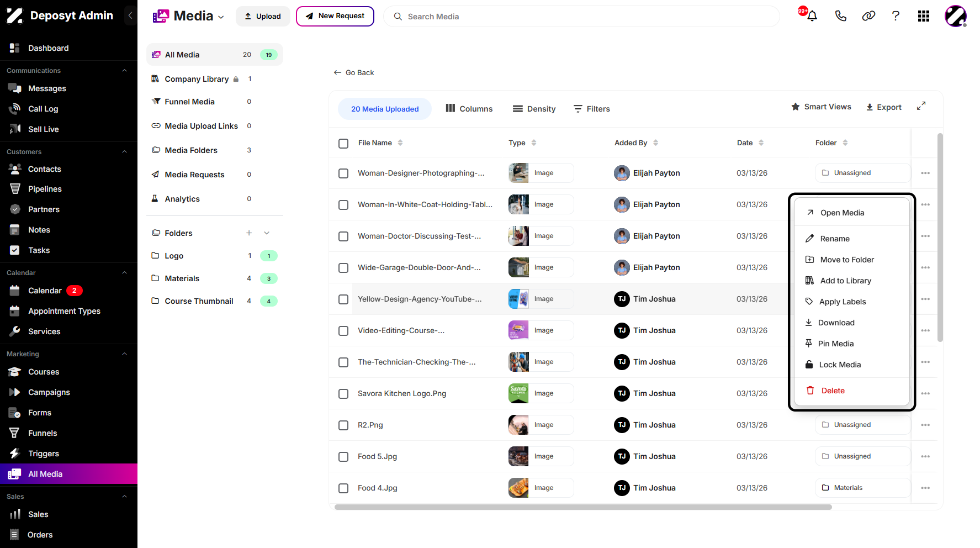Tick the Savora Kitchen Logo.Png checkbox
Screen dimensions: 980x548
(343, 394)
